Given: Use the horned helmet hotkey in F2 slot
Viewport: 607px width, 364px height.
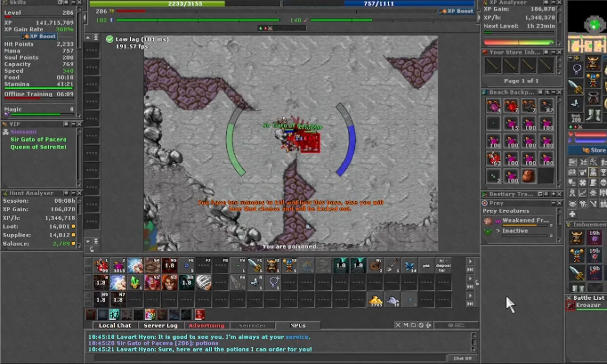Looking at the screenshot, I should pos(272,265).
